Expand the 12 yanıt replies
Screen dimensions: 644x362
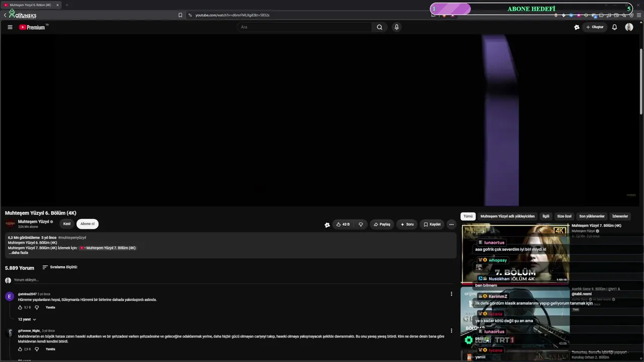pos(27,319)
